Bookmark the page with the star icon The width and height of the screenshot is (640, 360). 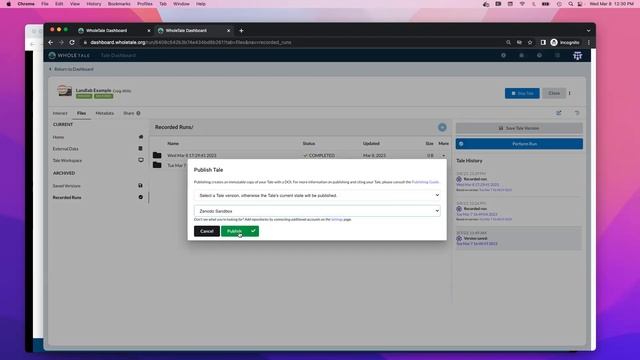click(x=530, y=42)
